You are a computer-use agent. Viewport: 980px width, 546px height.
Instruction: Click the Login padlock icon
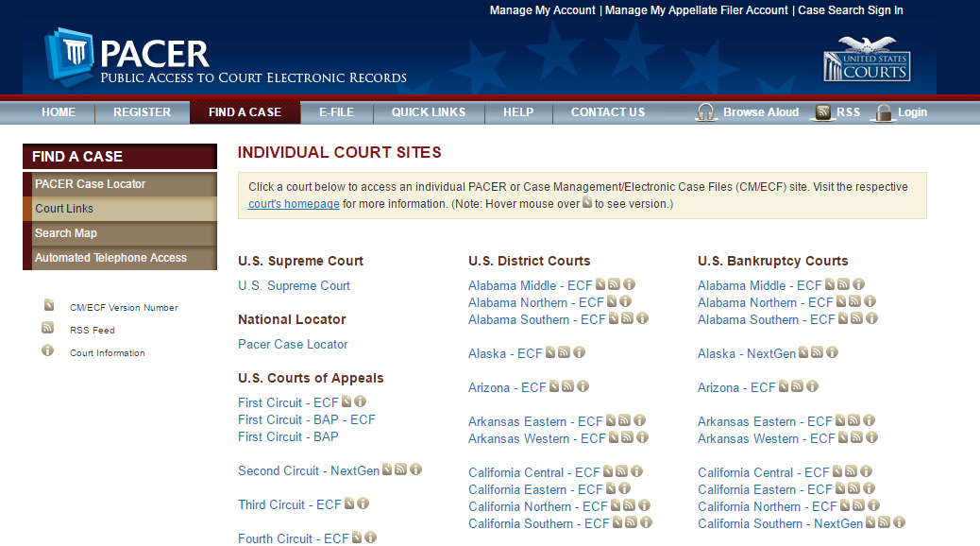click(x=883, y=113)
